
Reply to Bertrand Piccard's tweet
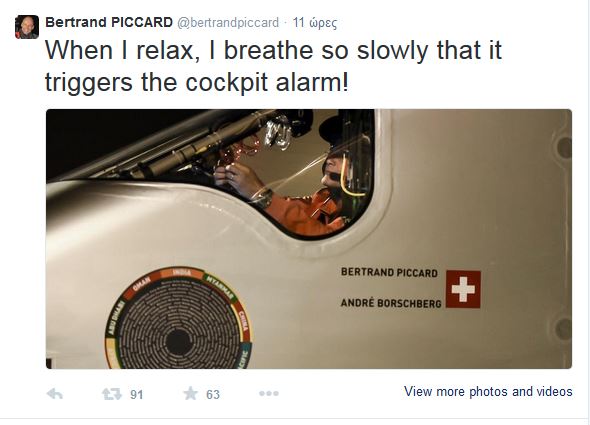pos(55,394)
